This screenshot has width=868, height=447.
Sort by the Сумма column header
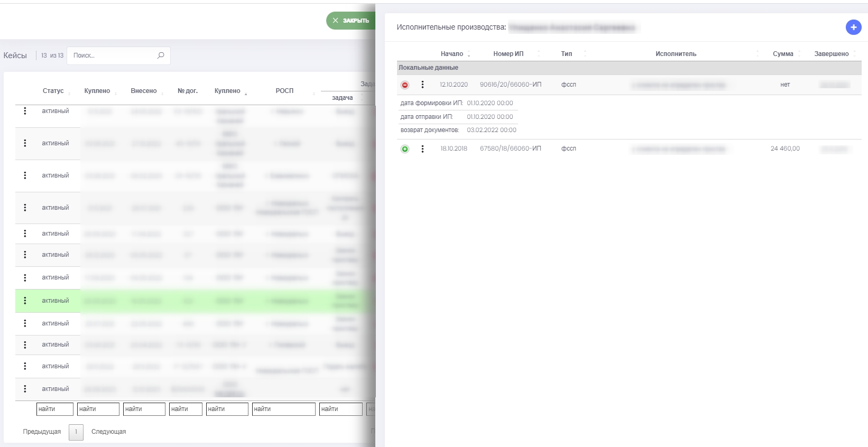coord(783,54)
